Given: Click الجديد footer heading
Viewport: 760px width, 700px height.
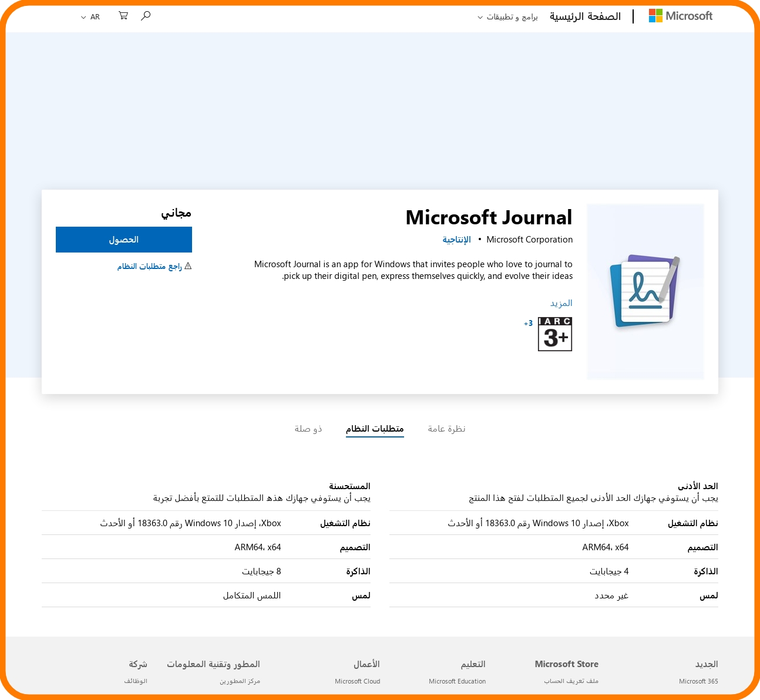Looking at the screenshot, I should pyautogui.click(x=707, y=664).
